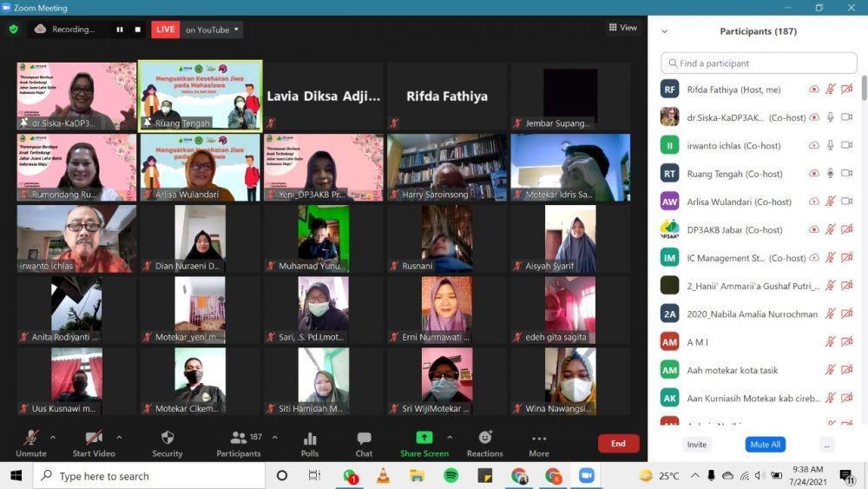This screenshot has width=868, height=489.
Task: Click the RF avatar of Rifda Fathiya
Action: [670, 89]
